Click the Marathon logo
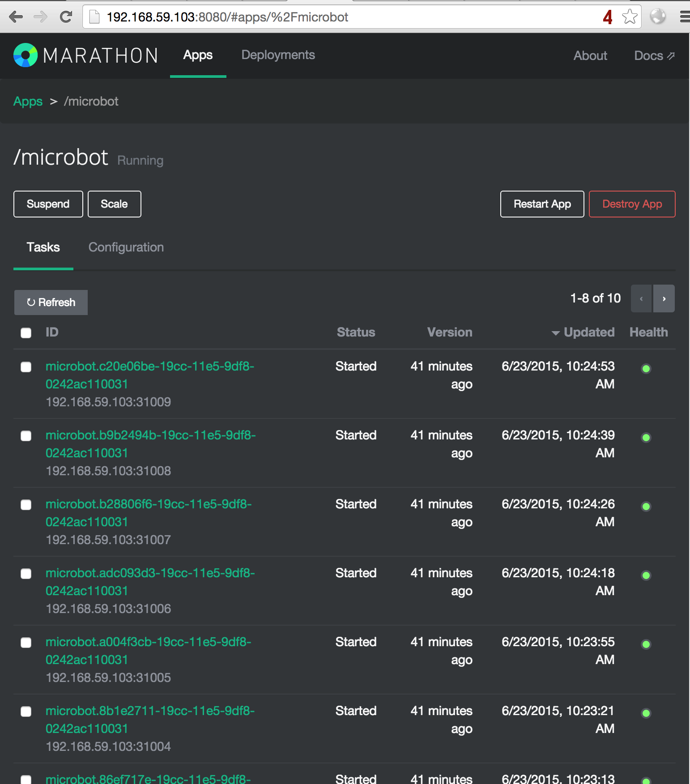This screenshot has width=690, height=784. pos(85,55)
